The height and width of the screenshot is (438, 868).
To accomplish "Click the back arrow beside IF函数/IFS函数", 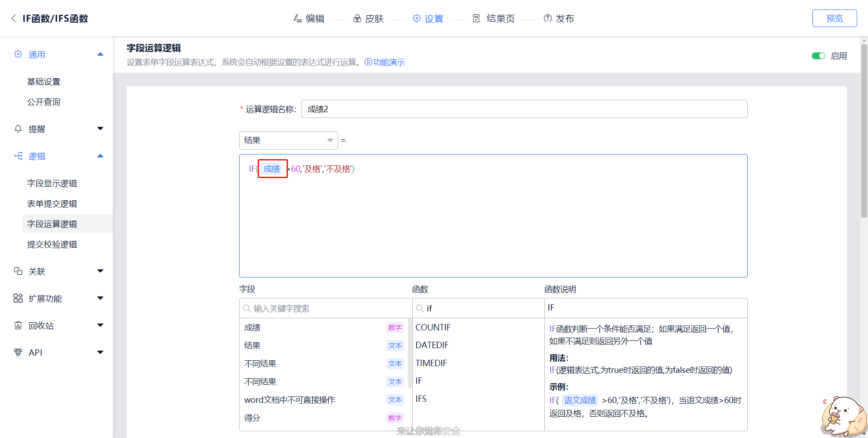I will (x=14, y=18).
